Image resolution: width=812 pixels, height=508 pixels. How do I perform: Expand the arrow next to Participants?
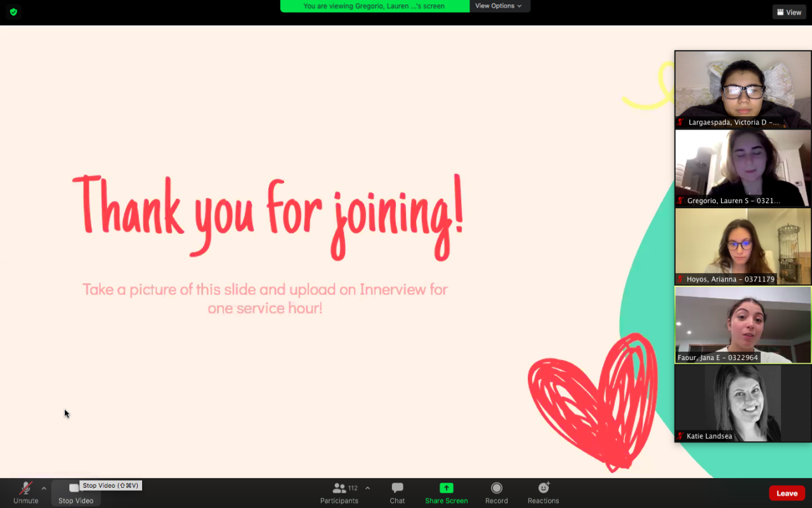(367, 488)
